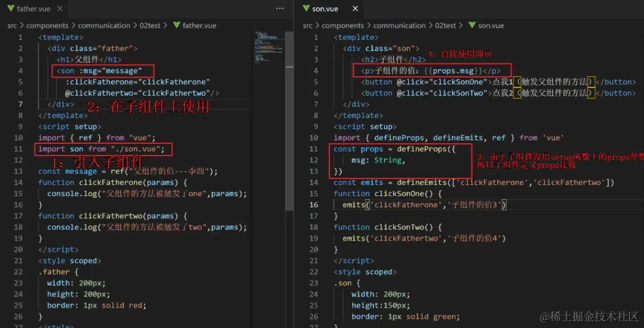
Task: Click ':clickFatherone="clickFatherone"' attribute line
Action: click(x=138, y=82)
